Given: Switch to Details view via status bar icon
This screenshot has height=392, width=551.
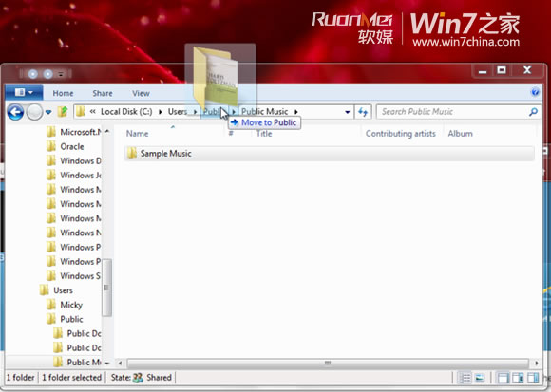Looking at the screenshot, I should [x=465, y=378].
